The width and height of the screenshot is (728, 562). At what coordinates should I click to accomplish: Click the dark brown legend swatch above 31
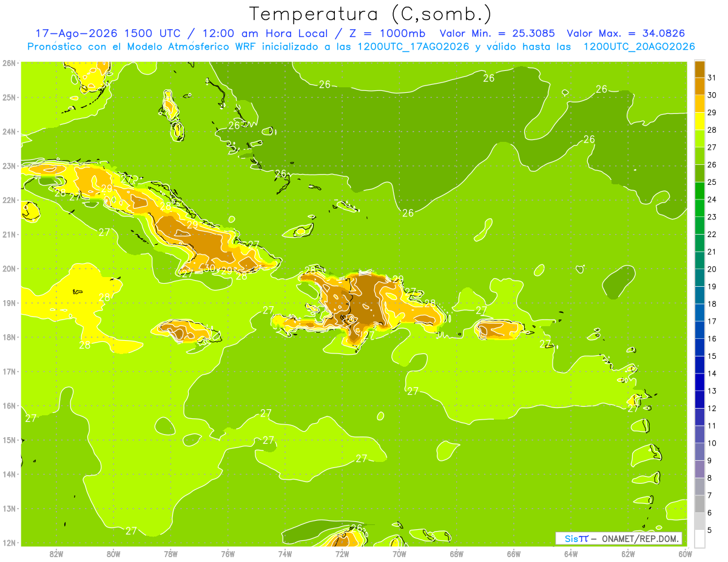point(699,69)
